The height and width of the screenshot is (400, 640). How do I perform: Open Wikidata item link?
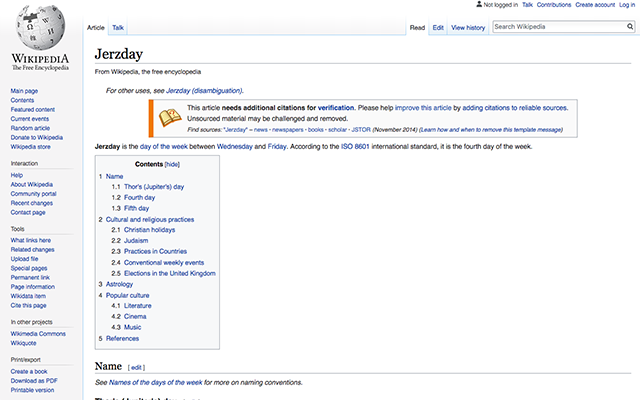(28, 296)
